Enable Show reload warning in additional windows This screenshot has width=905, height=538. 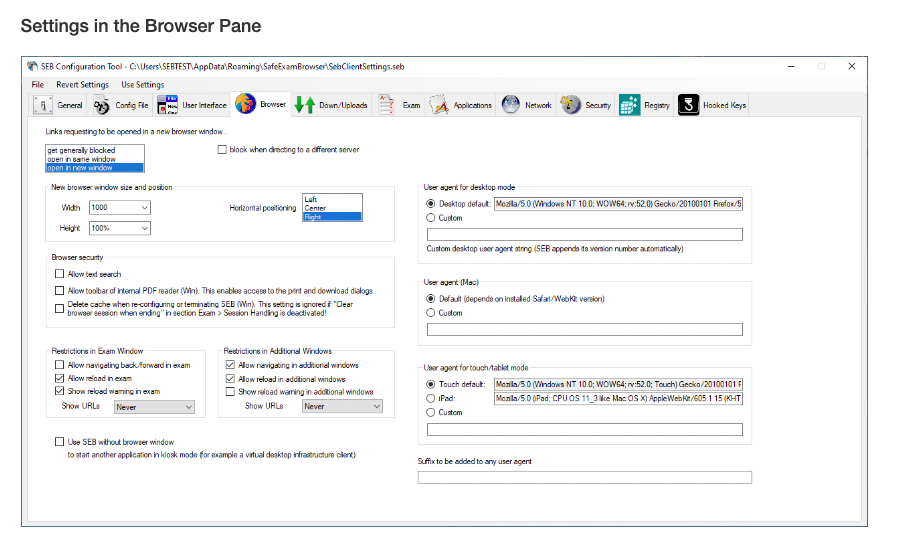pyautogui.click(x=230, y=391)
